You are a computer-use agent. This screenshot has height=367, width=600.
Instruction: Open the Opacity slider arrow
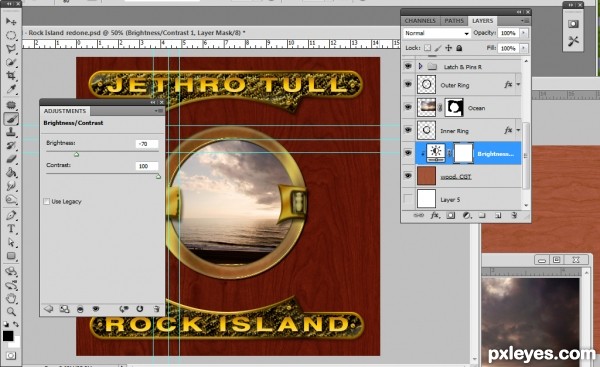click(523, 33)
